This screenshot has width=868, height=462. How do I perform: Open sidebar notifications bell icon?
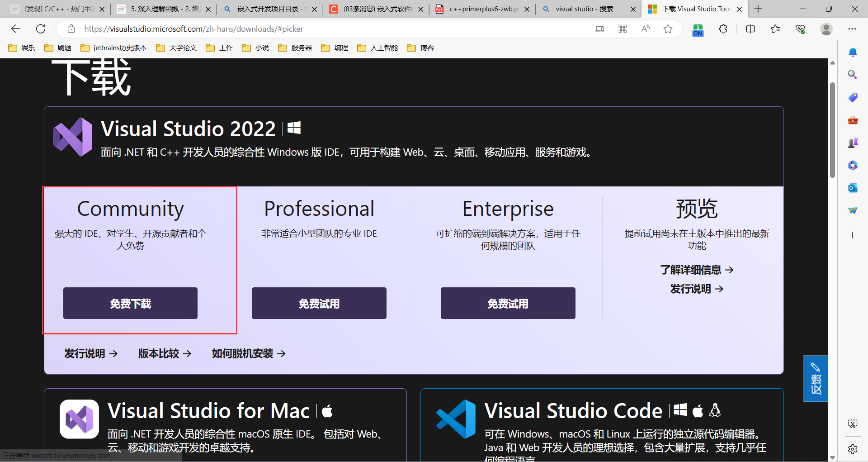pos(853,52)
